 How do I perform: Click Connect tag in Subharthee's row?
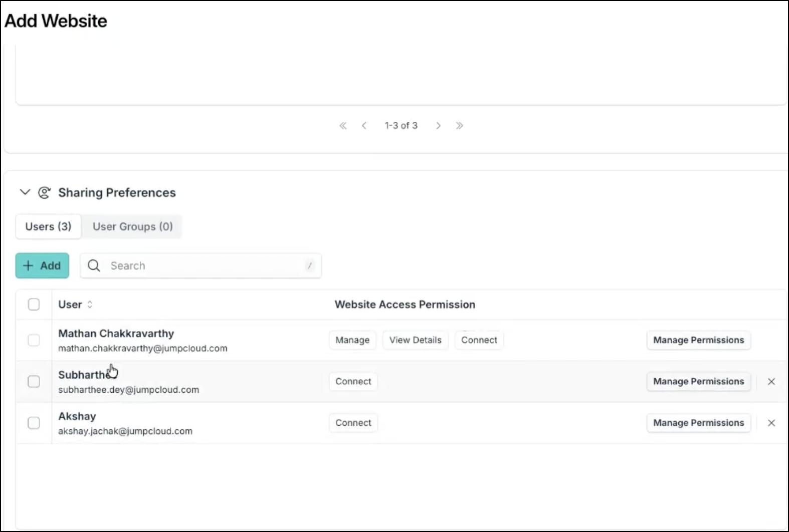pos(353,382)
